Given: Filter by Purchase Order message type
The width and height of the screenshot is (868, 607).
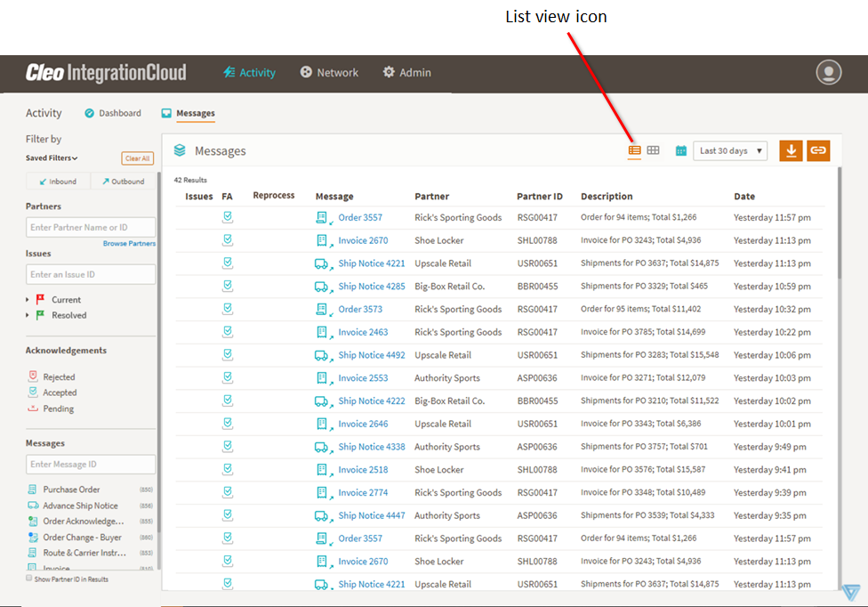Looking at the screenshot, I should tap(71, 490).
